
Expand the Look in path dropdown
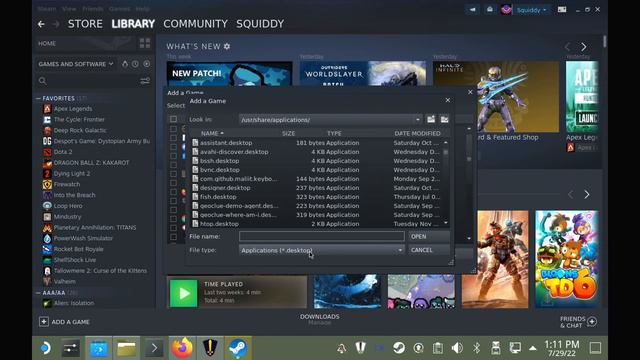(417, 120)
